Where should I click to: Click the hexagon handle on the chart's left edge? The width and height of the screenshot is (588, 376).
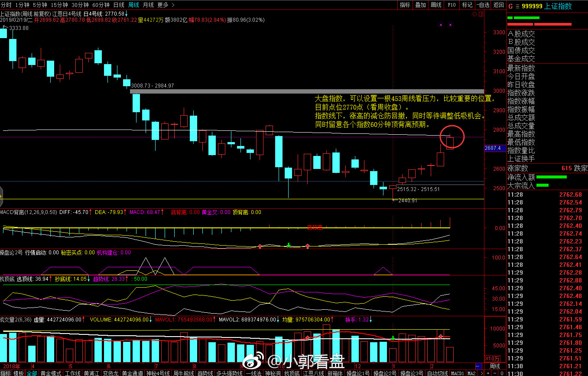[1, 196]
